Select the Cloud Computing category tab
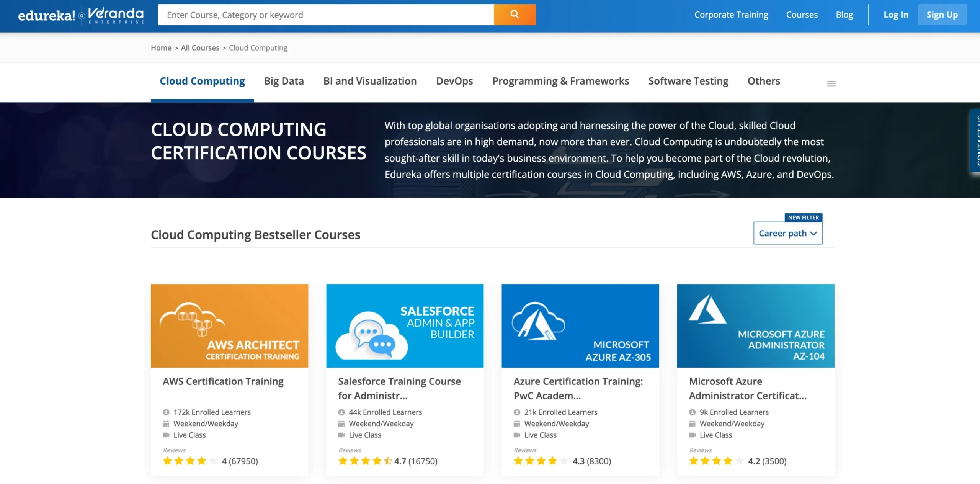Screen dimensions: 980x484 pos(202,81)
